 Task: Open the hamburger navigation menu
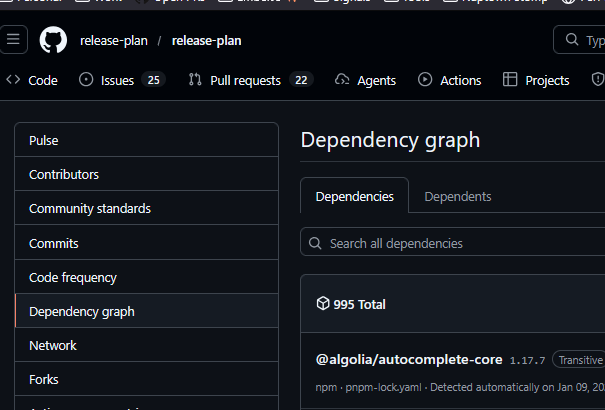(13, 39)
